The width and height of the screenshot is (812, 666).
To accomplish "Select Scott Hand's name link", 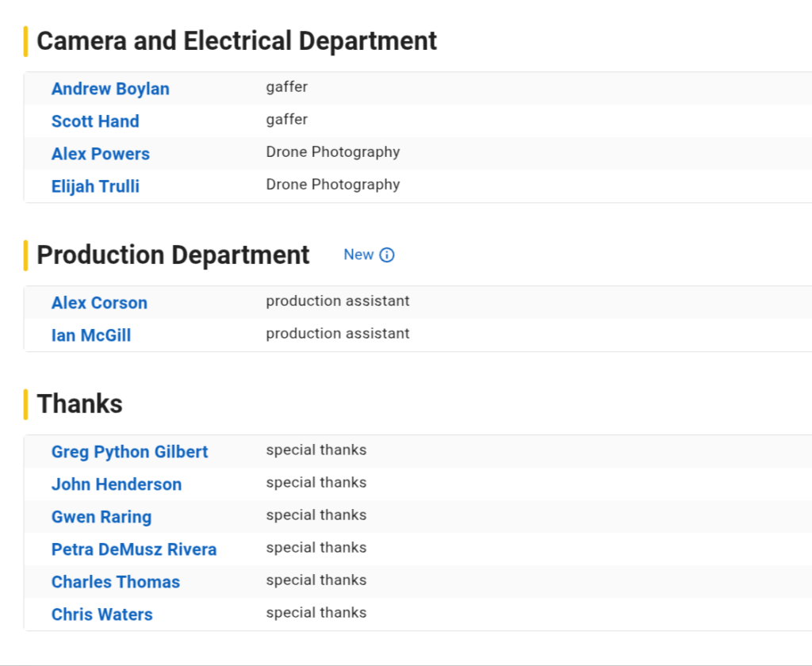I will pyautogui.click(x=95, y=121).
